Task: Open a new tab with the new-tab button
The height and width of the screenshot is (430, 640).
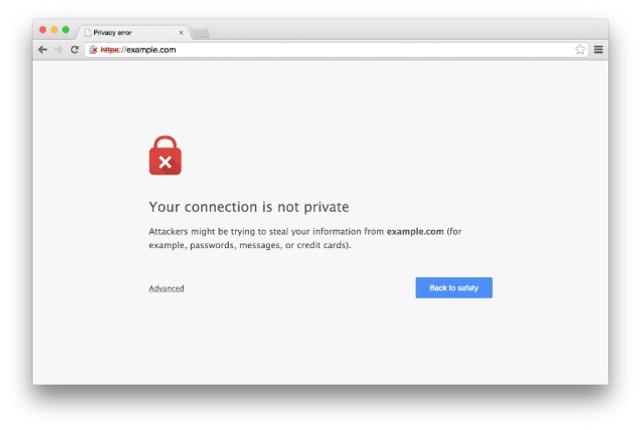Action: [200, 33]
